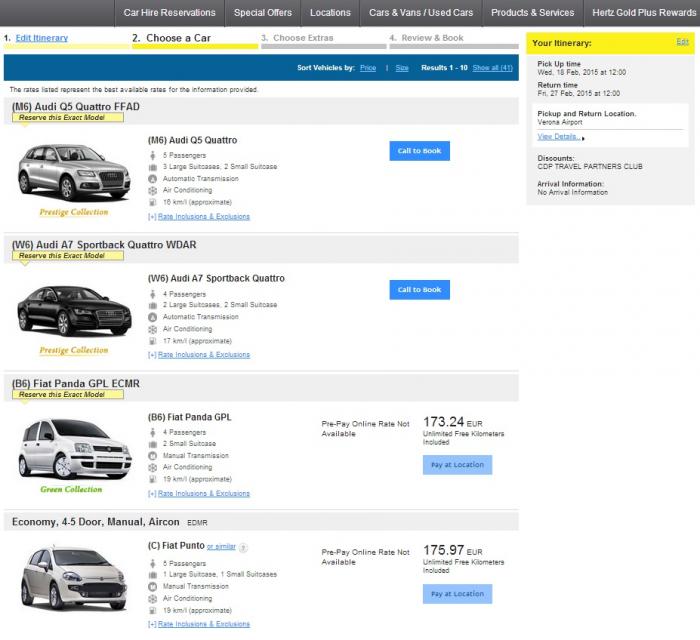Click Review & Book step label

(432, 38)
